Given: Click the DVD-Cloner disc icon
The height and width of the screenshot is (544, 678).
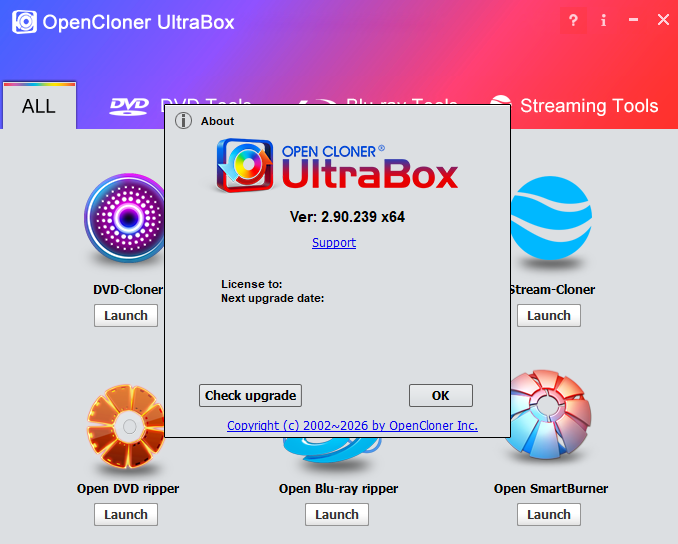Looking at the screenshot, I should pos(125,218).
